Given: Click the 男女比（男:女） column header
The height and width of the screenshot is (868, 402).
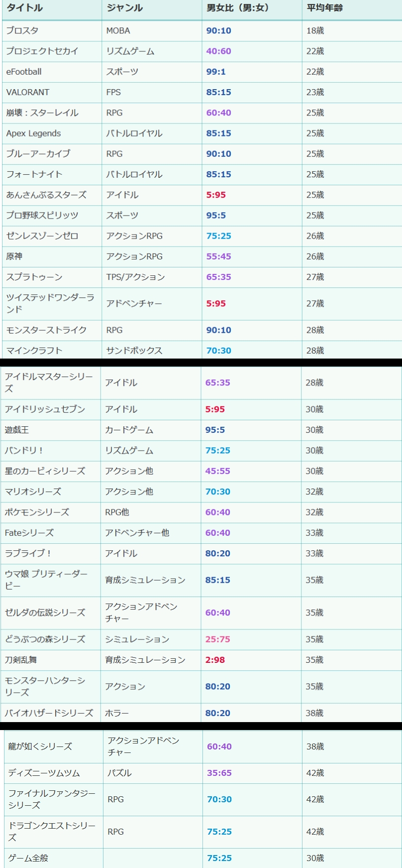Looking at the screenshot, I should click(x=237, y=8).
